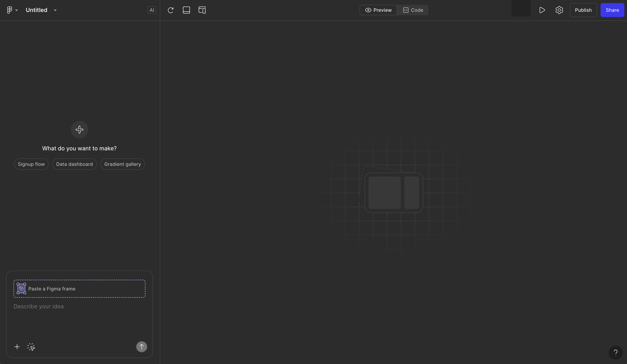
Task: Click the plus attachment icon
Action: point(17,347)
